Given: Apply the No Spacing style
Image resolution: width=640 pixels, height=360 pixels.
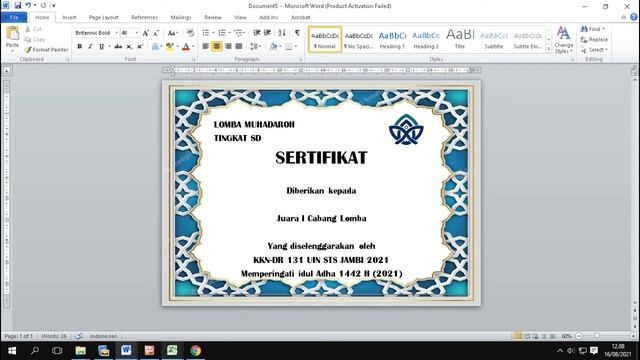Looking at the screenshot, I should pos(358,40).
